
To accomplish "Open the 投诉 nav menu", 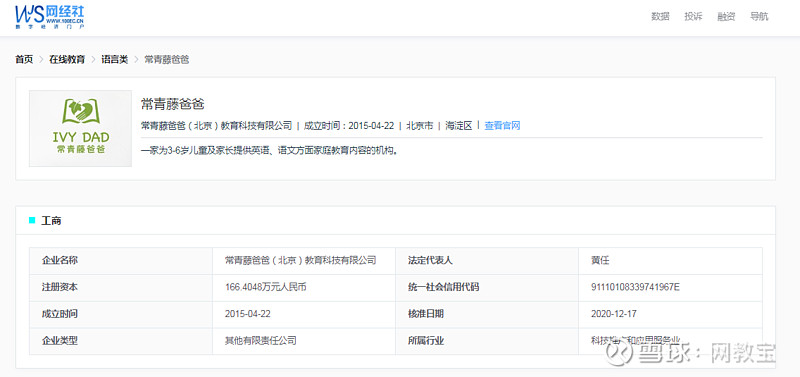I will pyautogui.click(x=693, y=16).
